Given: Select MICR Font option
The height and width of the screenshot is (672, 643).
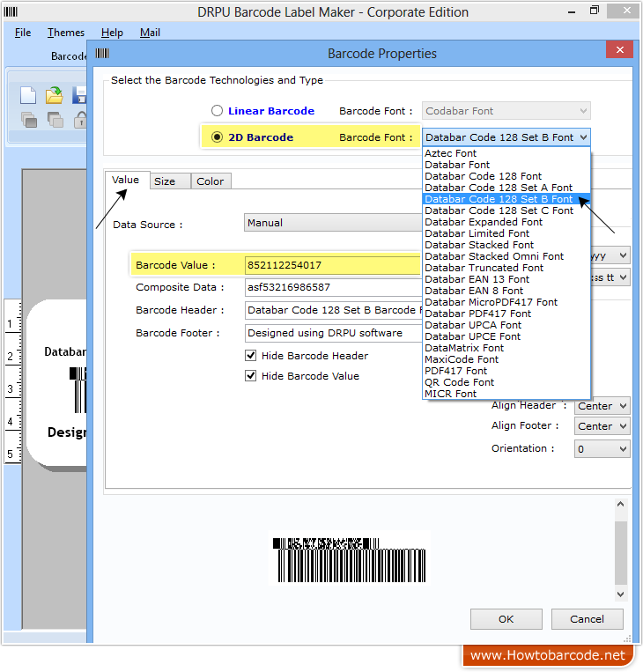Looking at the screenshot, I should (x=506, y=394).
